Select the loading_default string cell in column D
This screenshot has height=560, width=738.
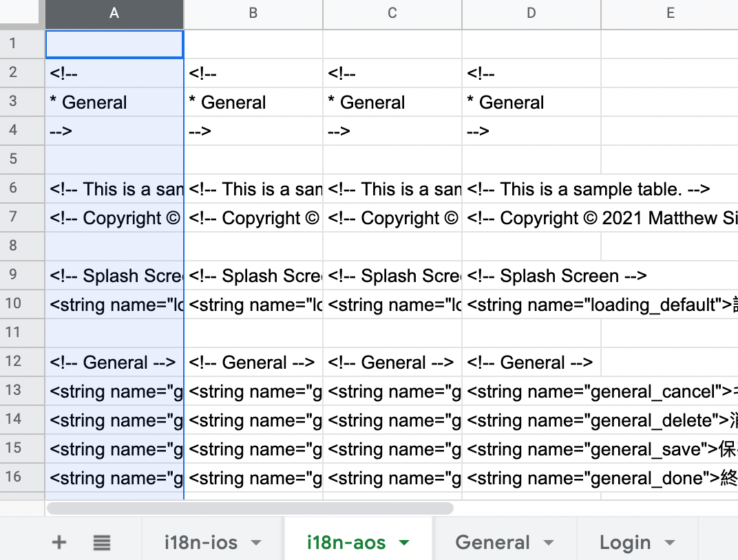(x=531, y=304)
